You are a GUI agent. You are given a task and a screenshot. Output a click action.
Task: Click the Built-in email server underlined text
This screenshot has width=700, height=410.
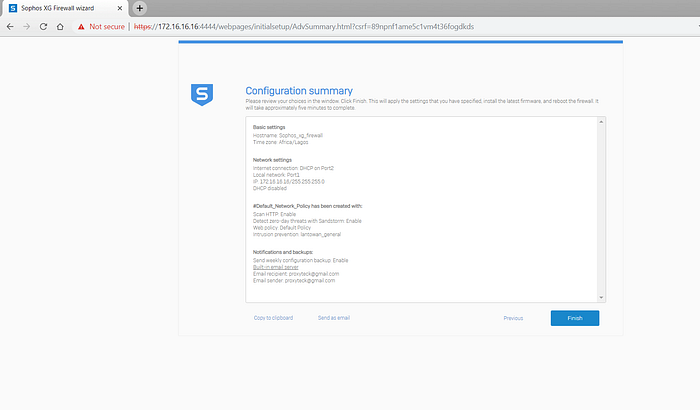coord(275,267)
